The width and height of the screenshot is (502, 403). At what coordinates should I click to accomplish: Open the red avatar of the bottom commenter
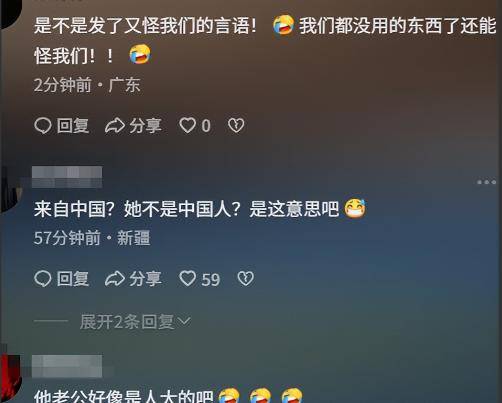pyautogui.click(x=10, y=378)
